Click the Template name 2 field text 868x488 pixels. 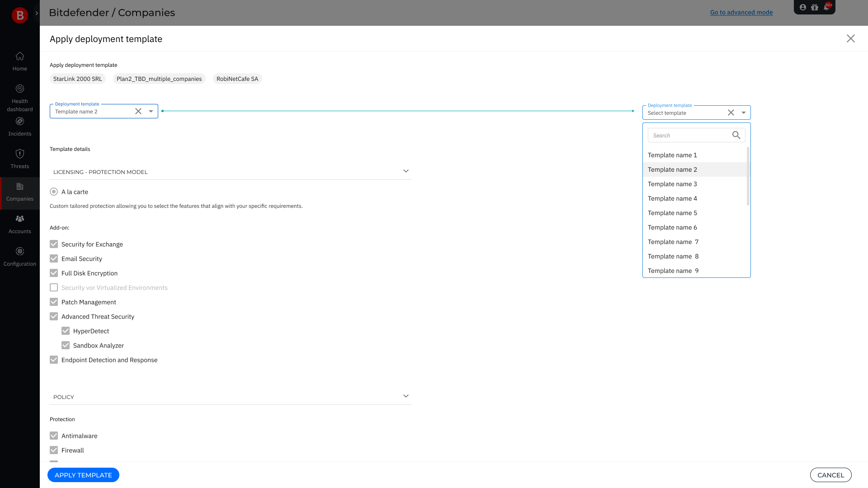click(76, 112)
